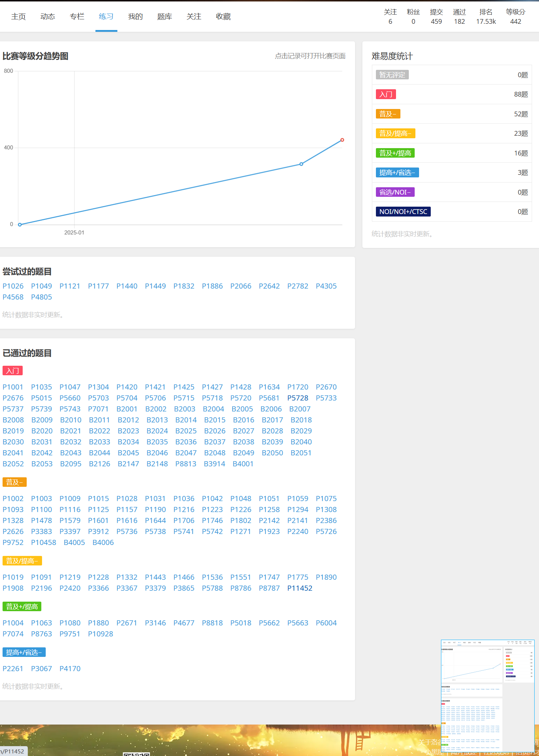Open passed problem P1001
Viewport: 539px width, 756px height.
(x=13, y=387)
